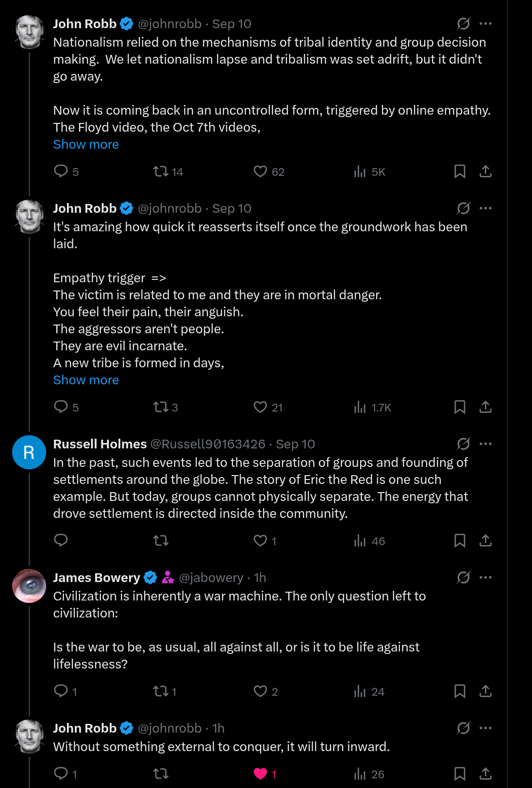This screenshot has height=788, width=532.
Task: Reply to the 'turn inward' tweet
Action: tap(61, 774)
